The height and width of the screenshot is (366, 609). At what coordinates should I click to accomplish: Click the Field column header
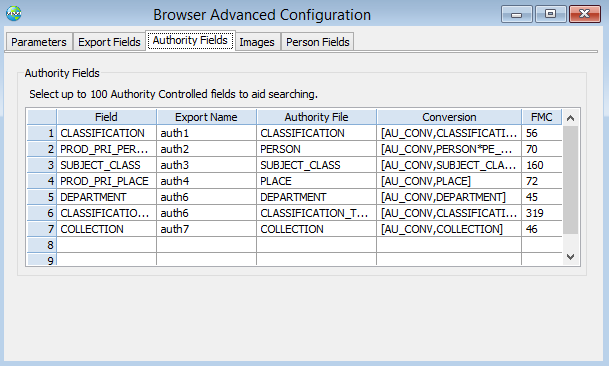(x=106, y=117)
